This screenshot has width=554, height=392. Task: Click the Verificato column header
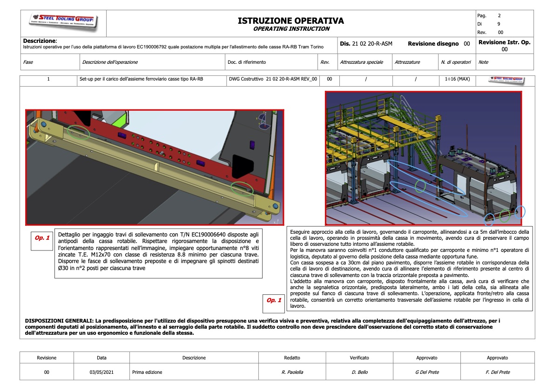(x=359, y=358)
